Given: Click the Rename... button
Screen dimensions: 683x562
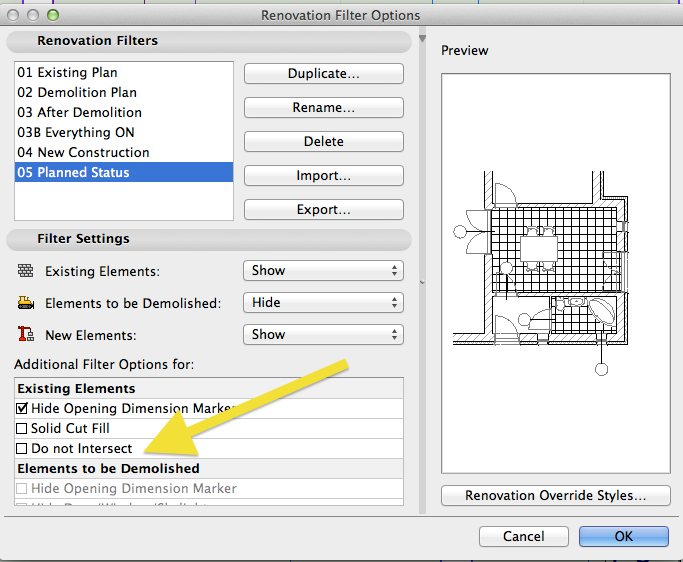Looking at the screenshot, I should pyautogui.click(x=324, y=108).
